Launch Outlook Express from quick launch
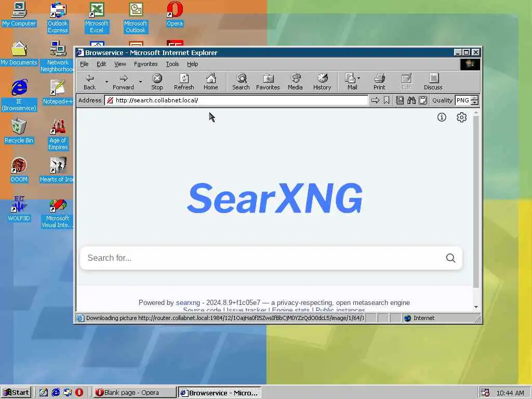 click(68, 393)
